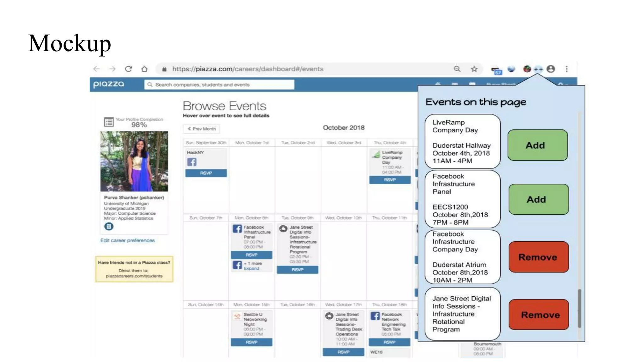644x362 pixels.
Task: Click the zoom magnifier icon in address bar
Action: pyautogui.click(x=457, y=69)
